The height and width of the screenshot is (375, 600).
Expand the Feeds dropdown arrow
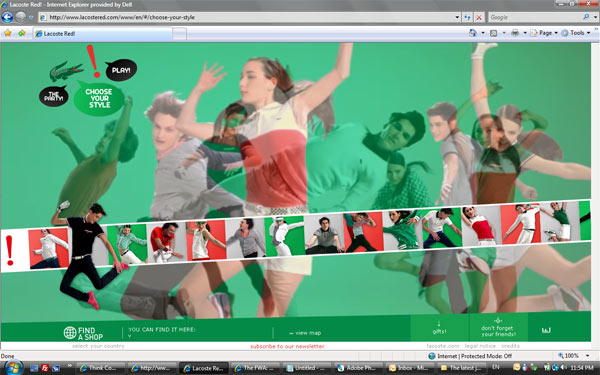coord(503,33)
